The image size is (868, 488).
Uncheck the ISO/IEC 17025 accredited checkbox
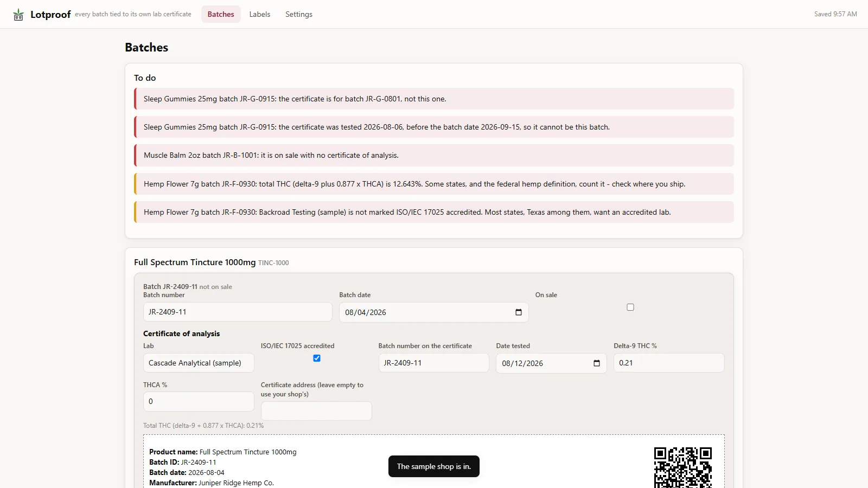pyautogui.click(x=317, y=358)
